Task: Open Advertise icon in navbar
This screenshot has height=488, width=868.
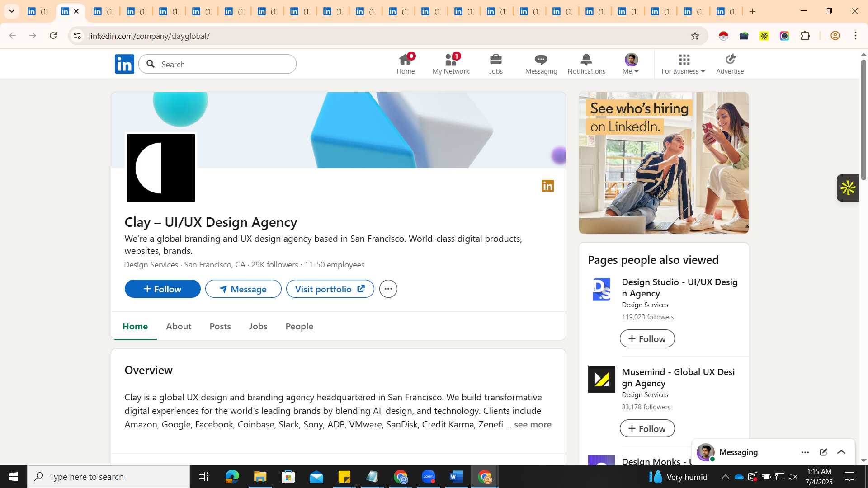Action: coord(730,59)
